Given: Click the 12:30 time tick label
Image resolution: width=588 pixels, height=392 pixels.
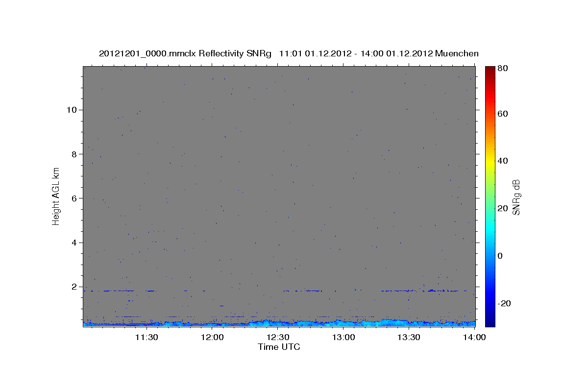Looking at the screenshot, I should coord(278,337).
